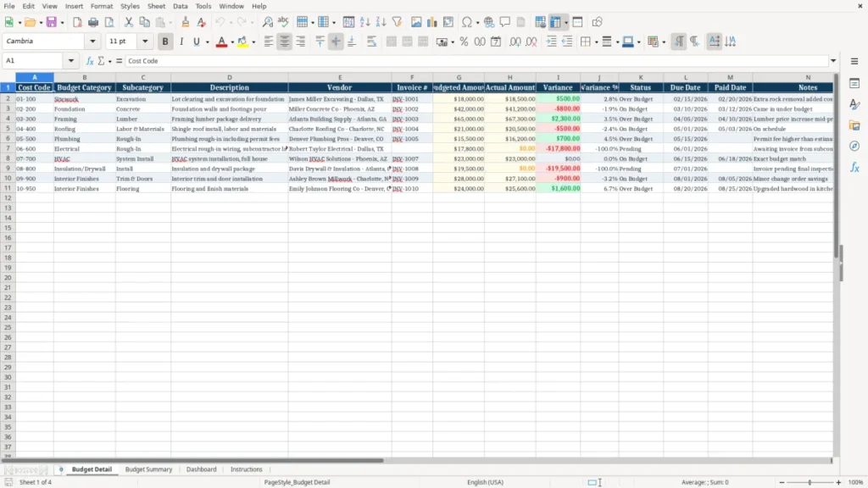
Task: Toggle align right
Action: click(x=301, y=42)
